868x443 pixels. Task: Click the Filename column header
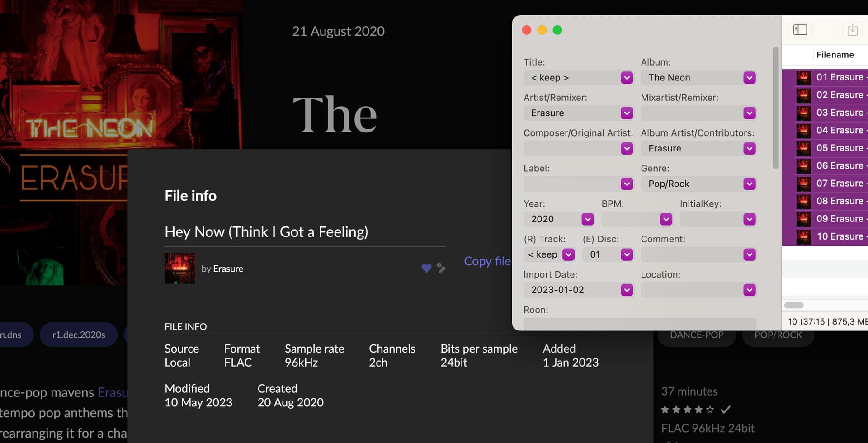coord(835,55)
